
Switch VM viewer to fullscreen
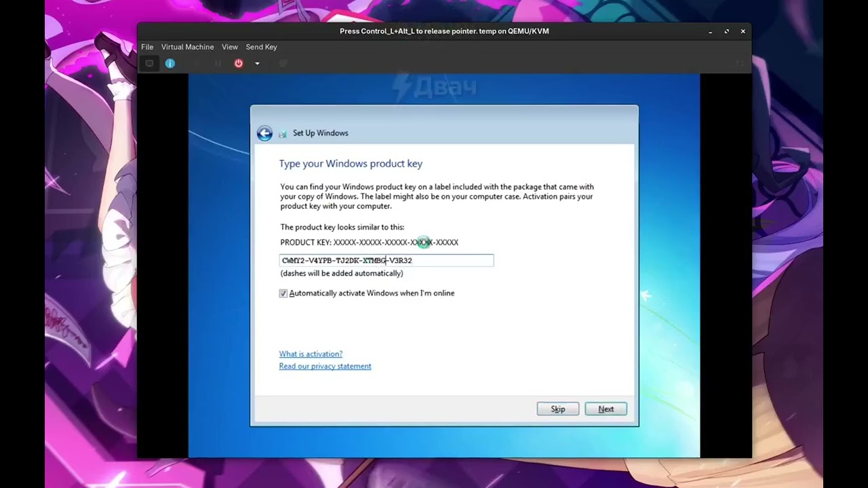click(740, 63)
